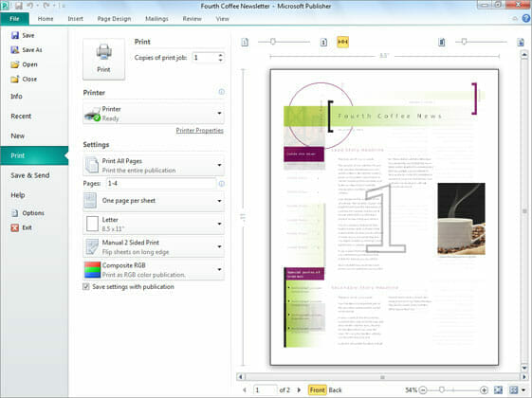532x398 pixels.
Task: Open the Manual 2 Sided Print dropdown
Action: 154,246
